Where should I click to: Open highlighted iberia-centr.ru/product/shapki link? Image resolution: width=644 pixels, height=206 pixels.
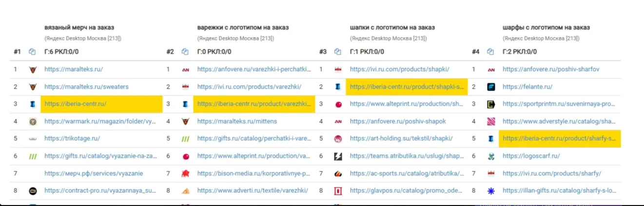(408, 87)
